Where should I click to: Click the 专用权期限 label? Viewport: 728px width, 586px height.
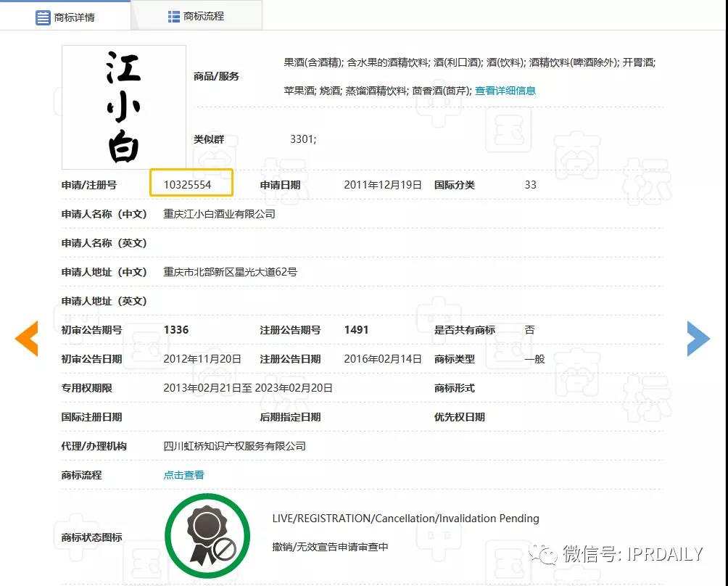87,388
